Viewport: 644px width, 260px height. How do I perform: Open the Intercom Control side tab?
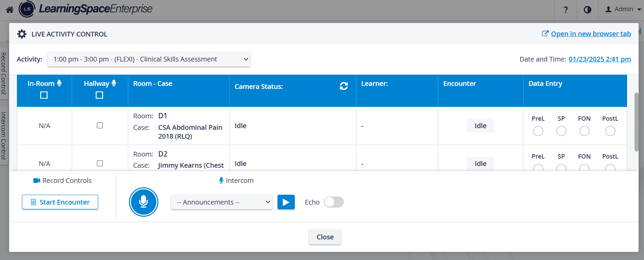pos(4,136)
